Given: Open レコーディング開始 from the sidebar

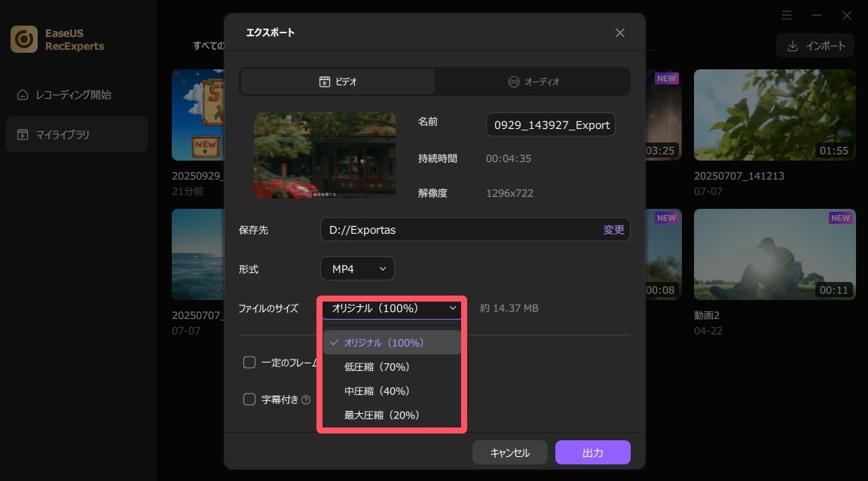Looking at the screenshot, I should 76,96.
